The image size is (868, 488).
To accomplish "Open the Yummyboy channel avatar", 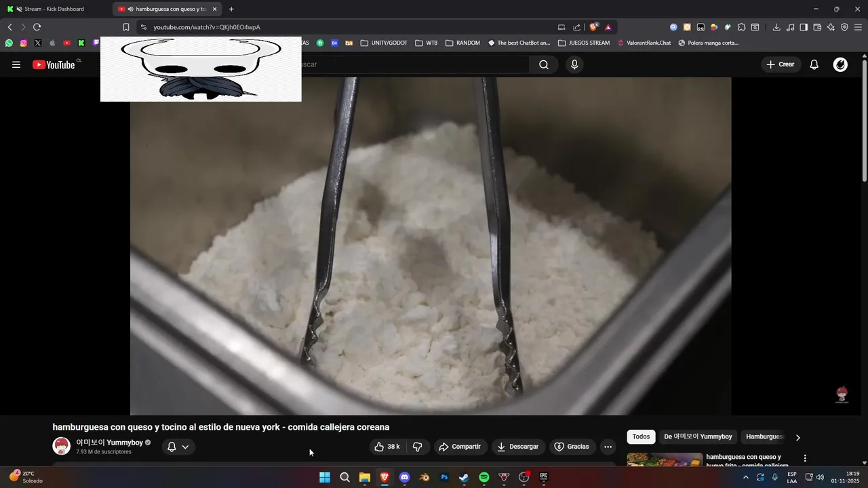I will tap(62, 446).
